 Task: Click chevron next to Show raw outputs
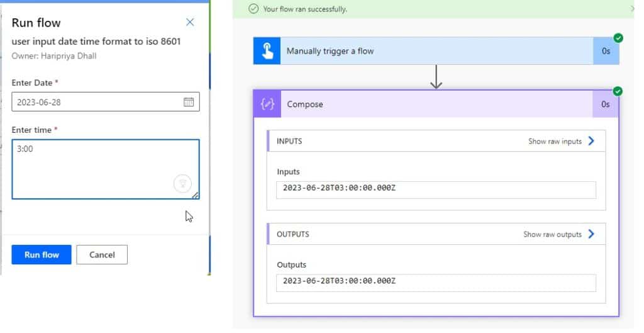[x=591, y=234]
